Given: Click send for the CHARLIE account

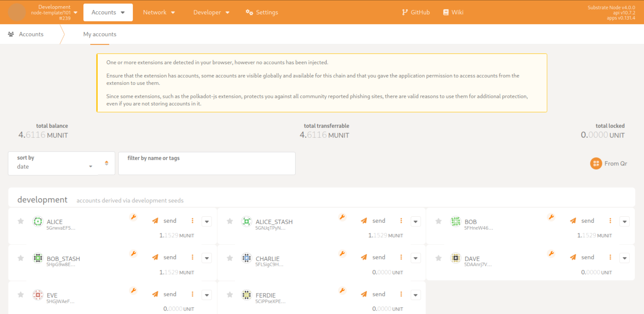Looking at the screenshot, I should [x=379, y=257].
